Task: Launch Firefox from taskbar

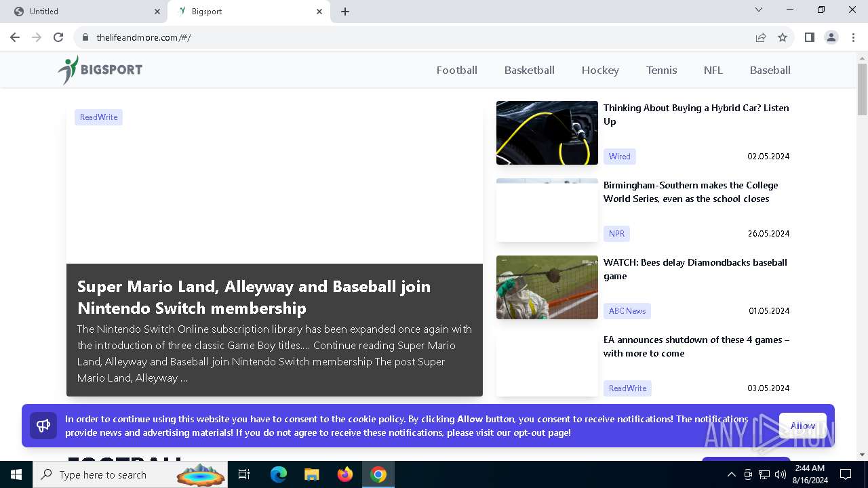Action: pyautogui.click(x=345, y=474)
